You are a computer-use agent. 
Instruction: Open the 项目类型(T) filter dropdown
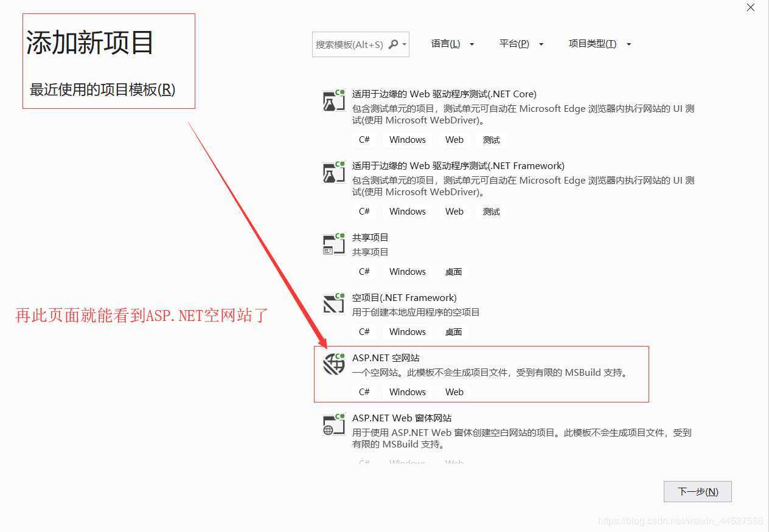[x=600, y=44]
